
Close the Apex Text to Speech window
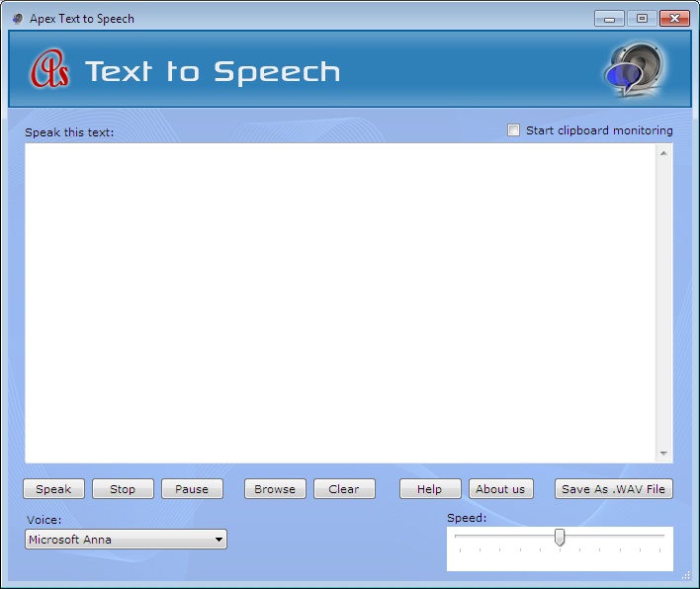[x=675, y=19]
